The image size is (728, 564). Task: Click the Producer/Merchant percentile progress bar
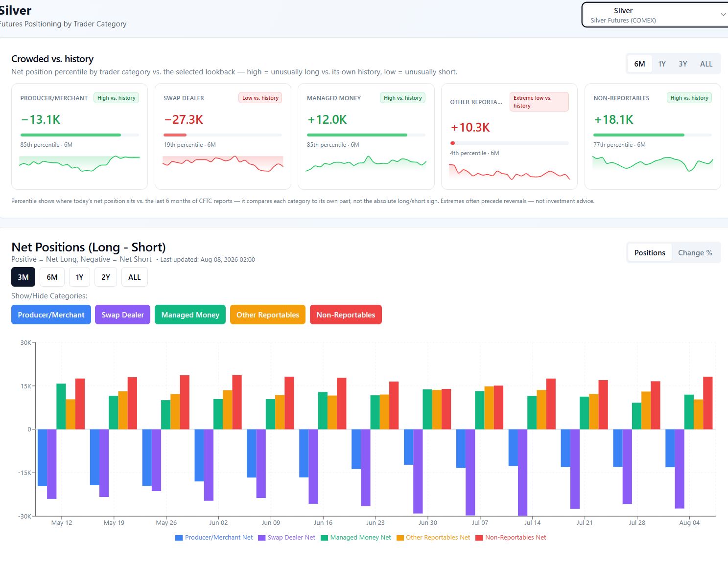(x=80, y=135)
